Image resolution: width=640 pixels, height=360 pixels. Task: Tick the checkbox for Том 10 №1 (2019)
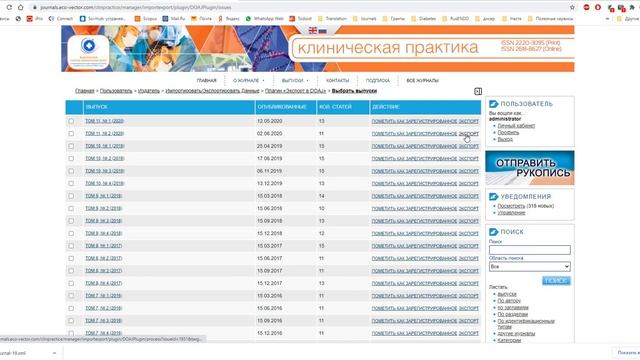click(71, 146)
